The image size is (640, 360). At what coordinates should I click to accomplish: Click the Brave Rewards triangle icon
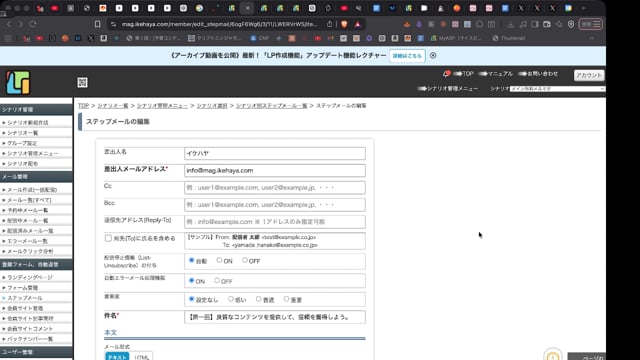coord(358,24)
